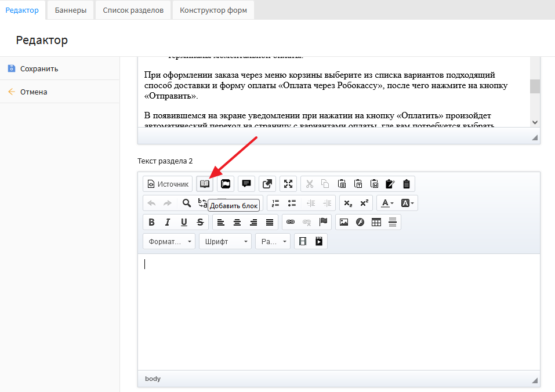Click the Источник source button
The height and width of the screenshot is (392, 555).
tap(168, 184)
